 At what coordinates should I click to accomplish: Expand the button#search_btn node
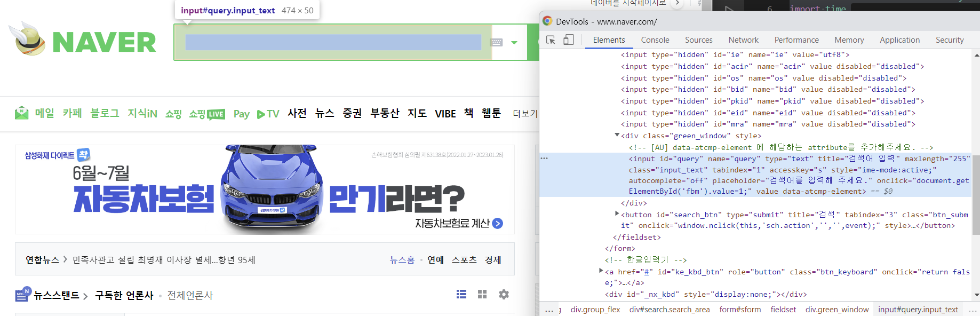pyautogui.click(x=617, y=214)
